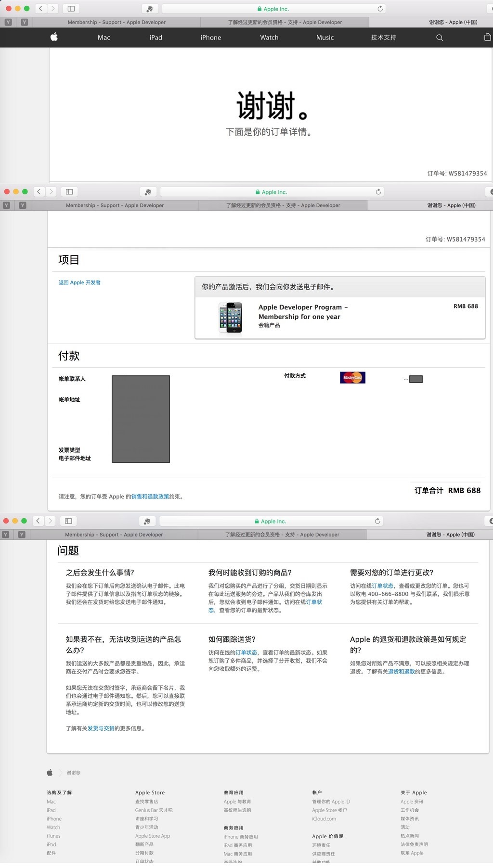Click the Apple logo in the navigation bar
This screenshot has height=868, width=493.
coord(54,37)
